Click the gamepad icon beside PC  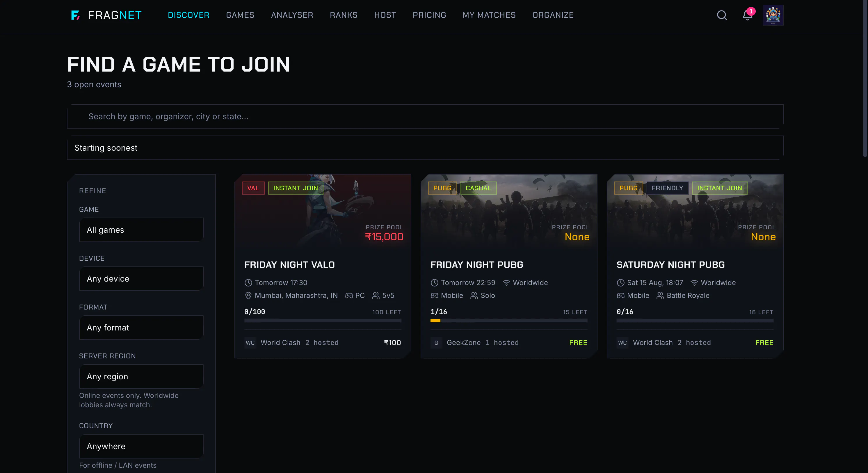coord(349,296)
